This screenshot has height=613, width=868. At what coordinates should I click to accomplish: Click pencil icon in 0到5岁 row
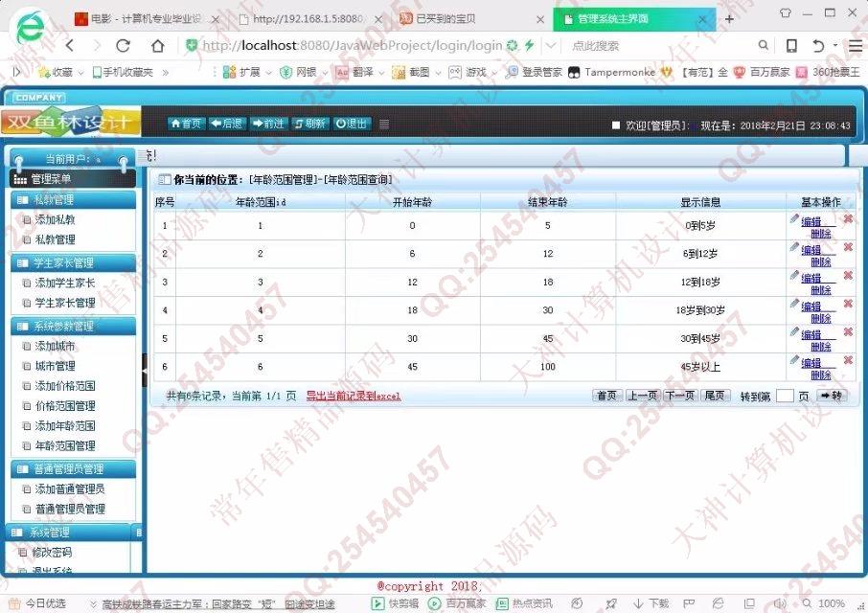pos(794,219)
